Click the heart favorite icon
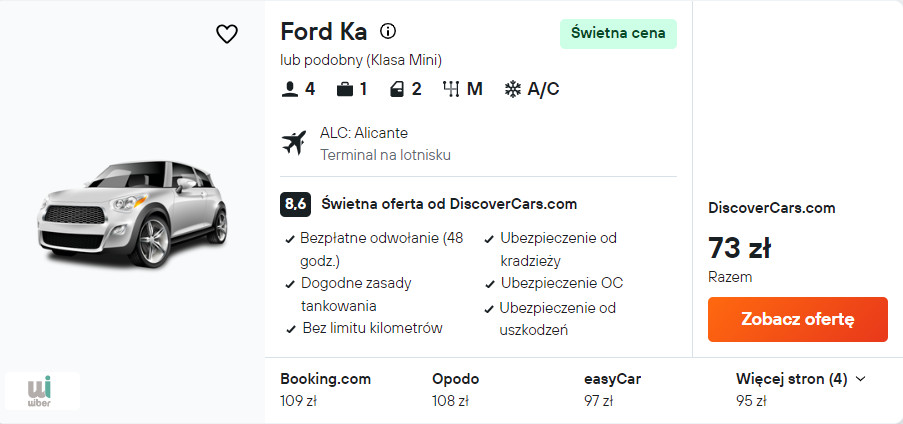Viewport: 903px width, 424px height. [227, 34]
